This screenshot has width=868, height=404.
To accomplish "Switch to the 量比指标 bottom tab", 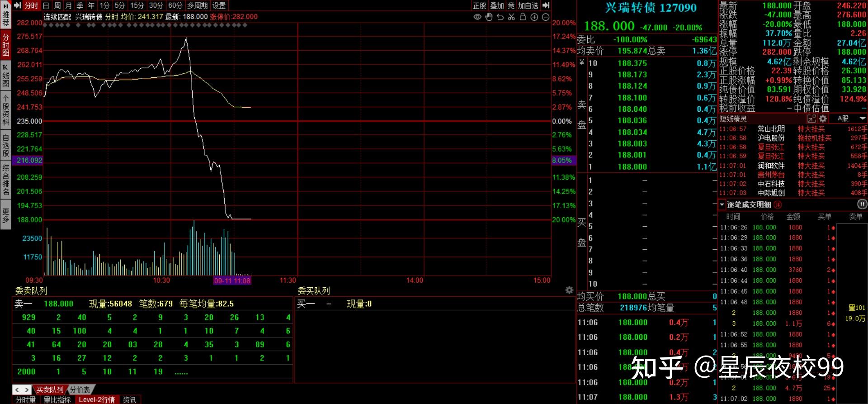I will tap(57, 400).
